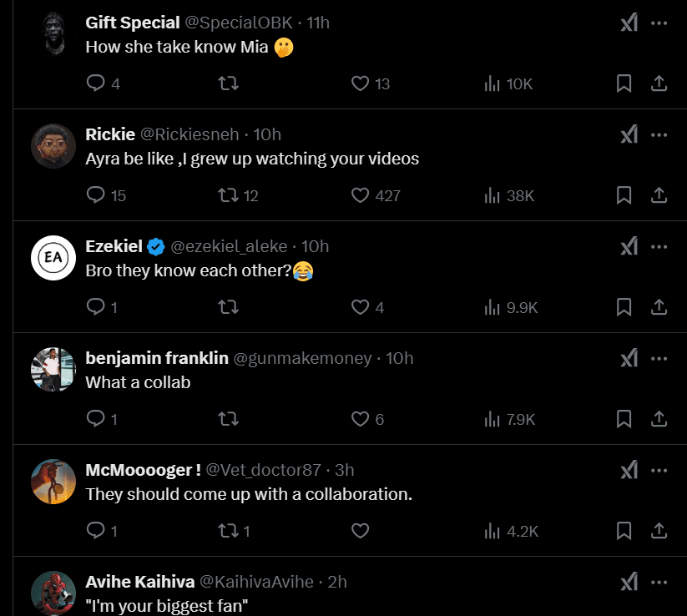The image size is (687, 616).
Task: Open Grok icon on Gift Special's tweet
Action: (629, 23)
